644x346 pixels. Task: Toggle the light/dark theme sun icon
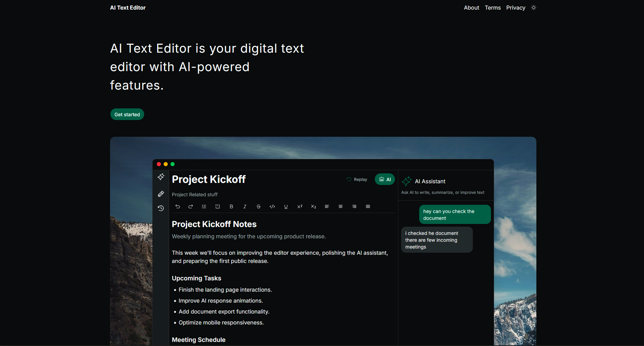pos(534,8)
